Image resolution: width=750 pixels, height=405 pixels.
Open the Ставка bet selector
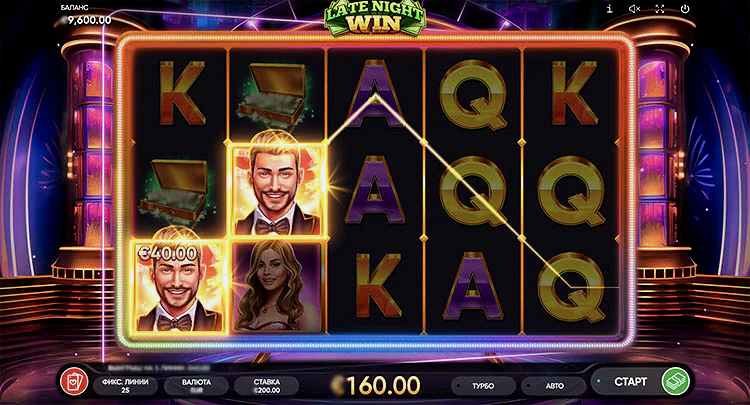(266, 386)
